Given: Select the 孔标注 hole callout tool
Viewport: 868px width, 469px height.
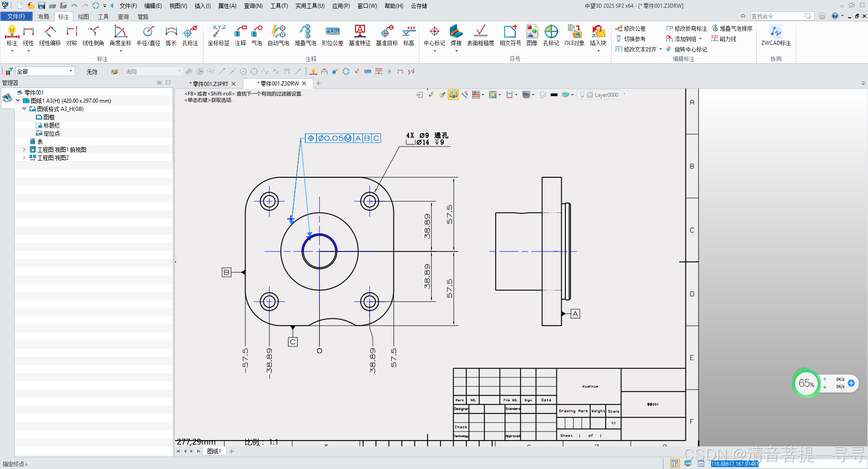Looking at the screenshot, I should pyautogui.click(x=190, y=35).
